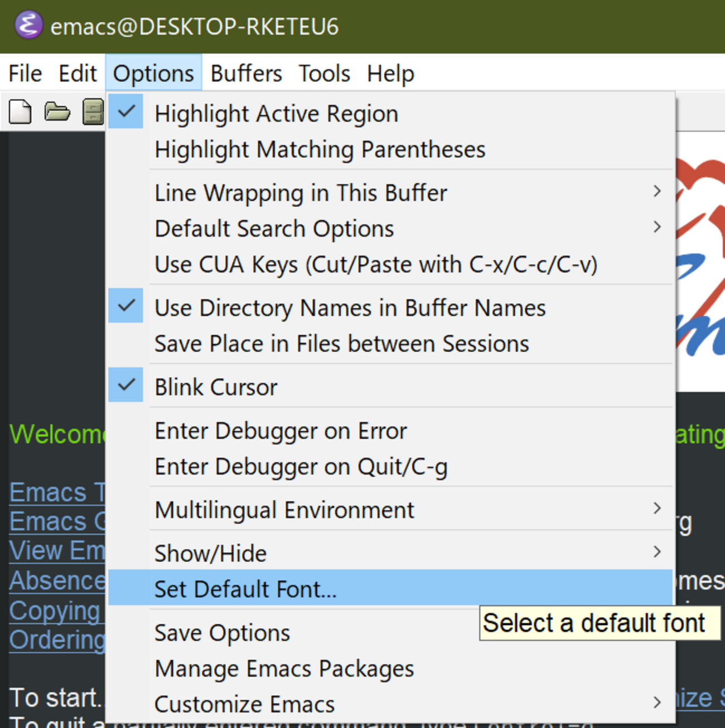Open the Absence... warranty link

tap(57, 581)
